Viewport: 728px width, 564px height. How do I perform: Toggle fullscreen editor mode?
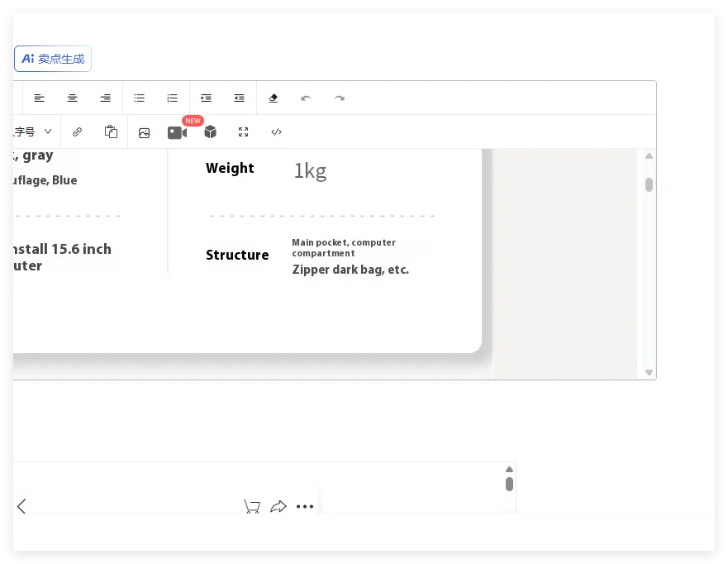tap(243, 132)
